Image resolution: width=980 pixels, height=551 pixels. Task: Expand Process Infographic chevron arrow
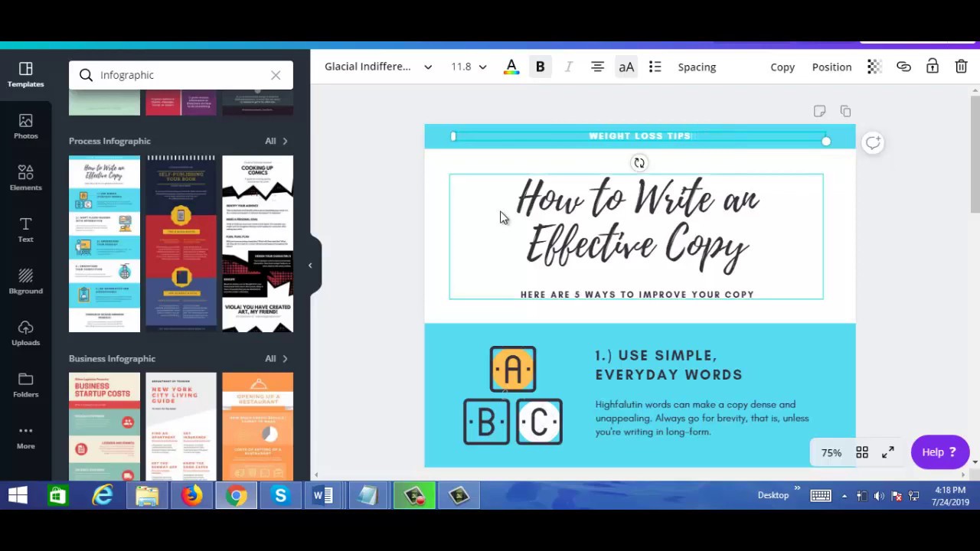tap(285, 141)
